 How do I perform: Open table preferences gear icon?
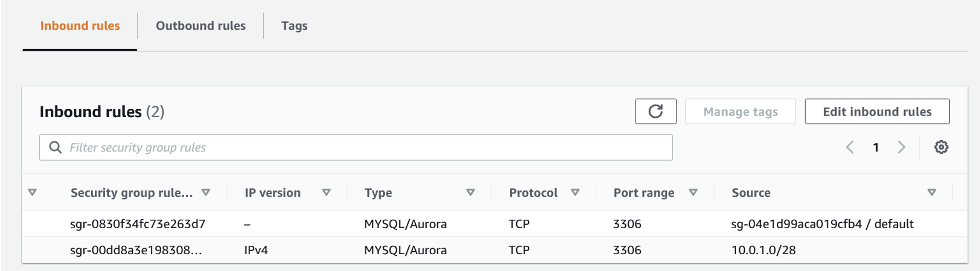(x=941, y=148)
